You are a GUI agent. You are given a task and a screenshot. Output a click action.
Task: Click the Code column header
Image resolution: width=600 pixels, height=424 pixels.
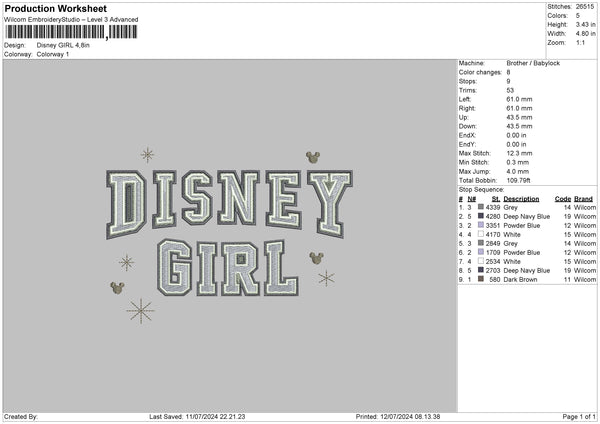[563, 198]
